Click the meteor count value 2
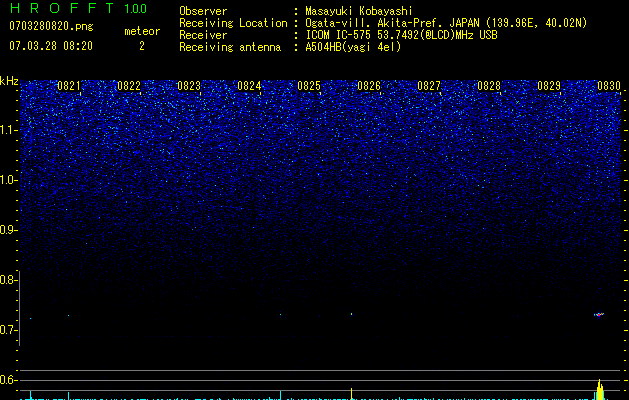 pos(142,46)
